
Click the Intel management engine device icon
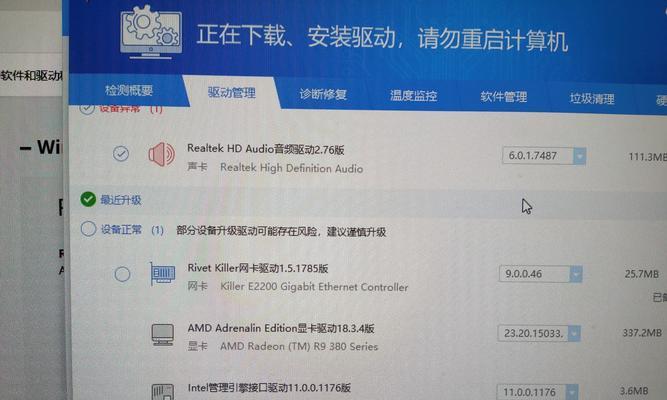[163, 391]
